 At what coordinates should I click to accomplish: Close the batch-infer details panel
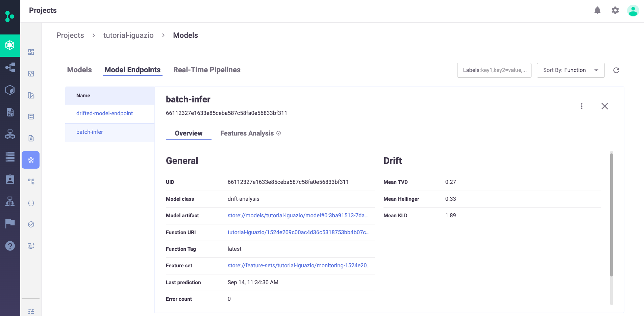pos(605,106)
